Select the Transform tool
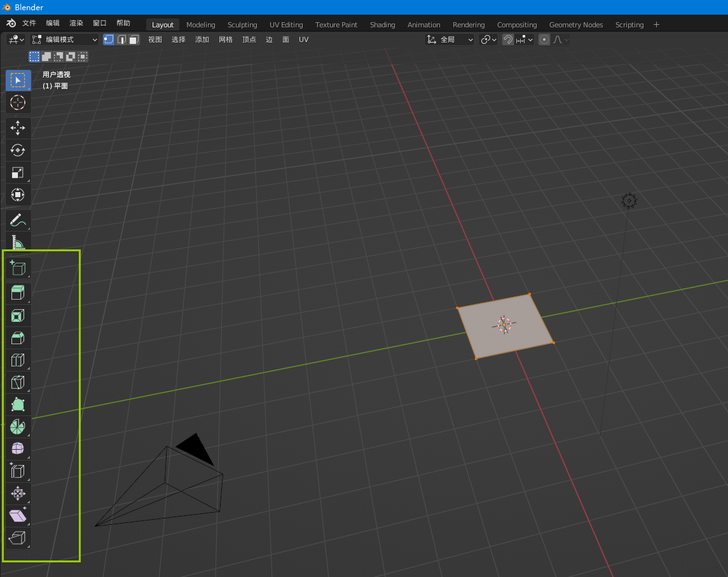This screenshot has width=728, height=577. pos(18,195)
